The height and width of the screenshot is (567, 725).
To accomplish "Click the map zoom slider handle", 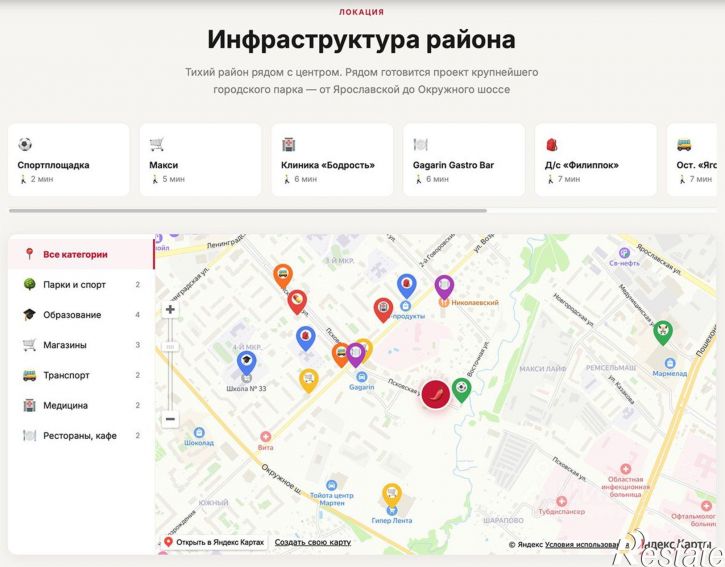I will click(170, 346).
